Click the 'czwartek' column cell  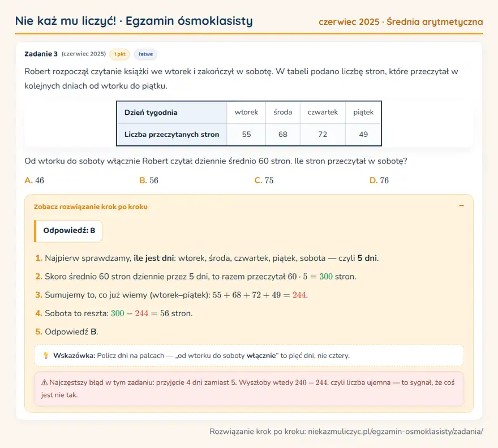click(323, 113)
